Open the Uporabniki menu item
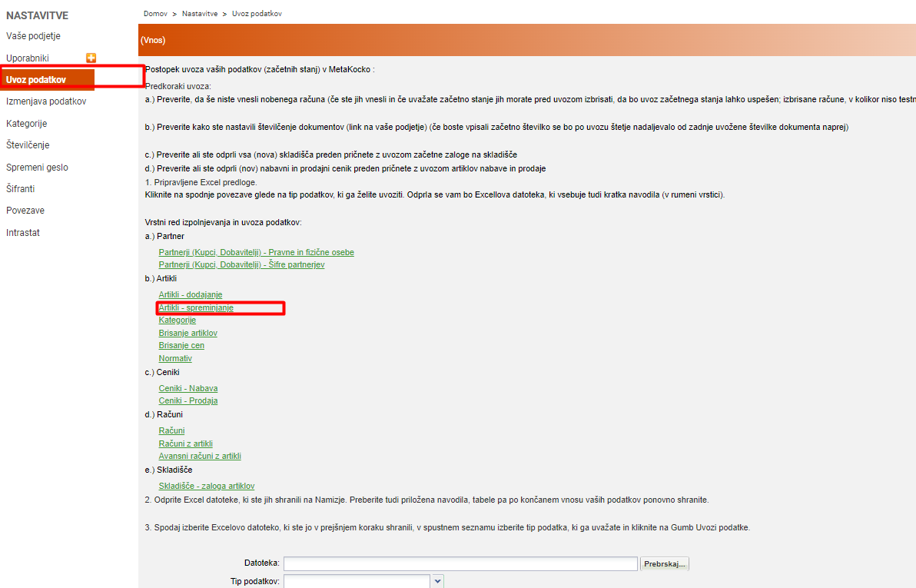The width and height of the screenshot is (916, 588). click(28, 58)
